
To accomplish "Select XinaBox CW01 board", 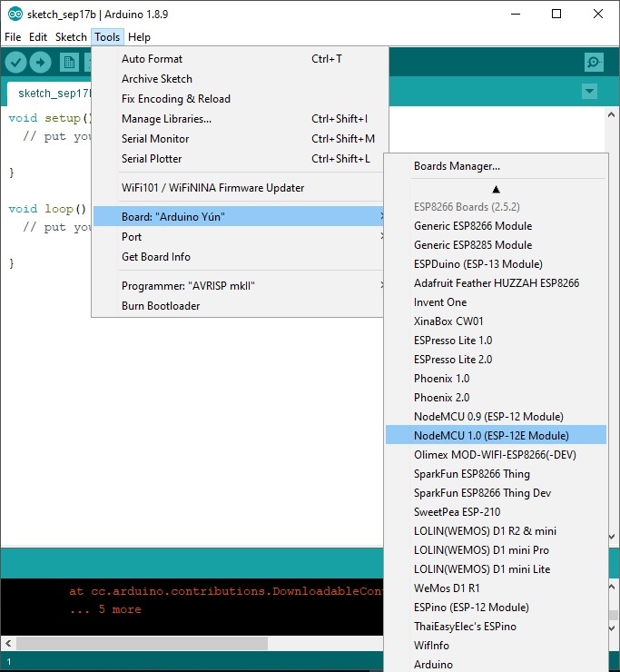I will [496, 321].
